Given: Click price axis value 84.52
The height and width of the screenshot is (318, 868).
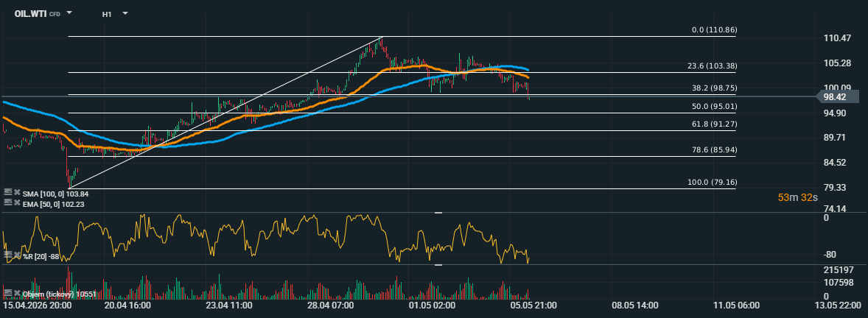Looking at the screenshot, I should (x=835, y=163).
